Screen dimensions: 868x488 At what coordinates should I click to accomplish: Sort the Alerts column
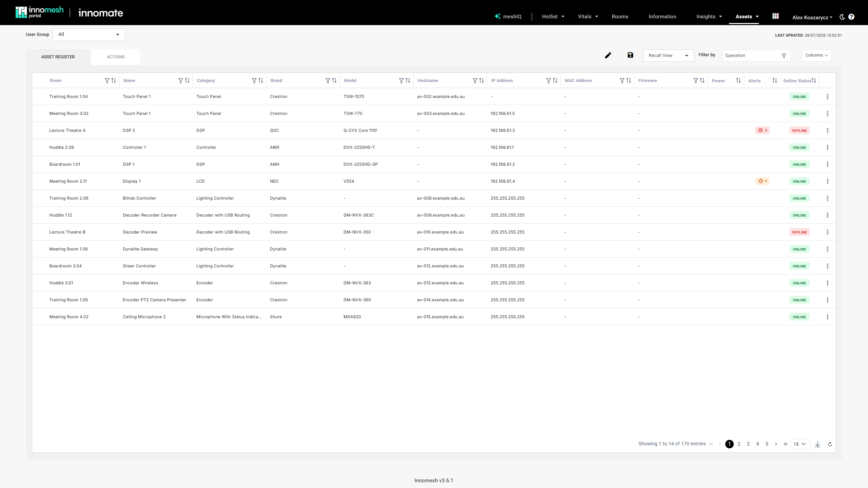point(775,80)
